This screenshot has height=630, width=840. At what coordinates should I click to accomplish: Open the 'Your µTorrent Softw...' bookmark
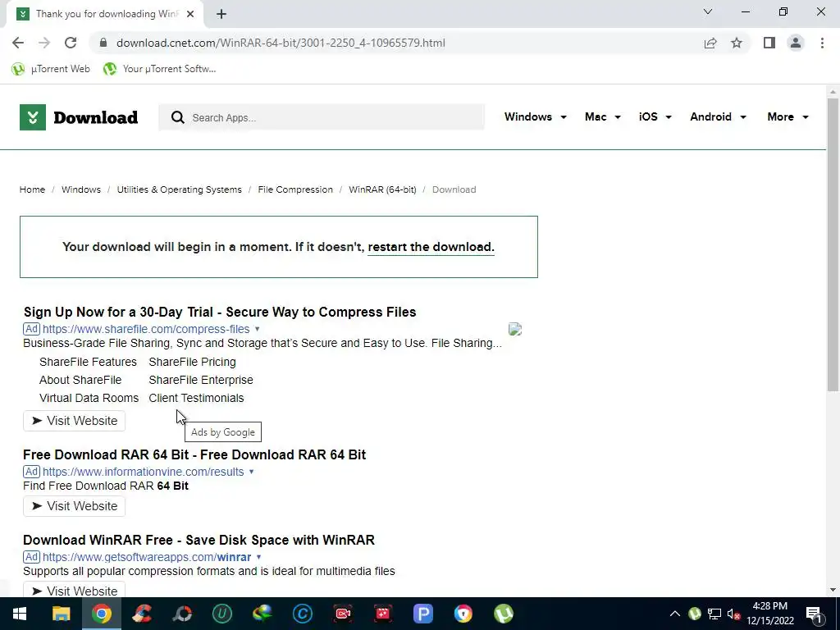[160, 69]
